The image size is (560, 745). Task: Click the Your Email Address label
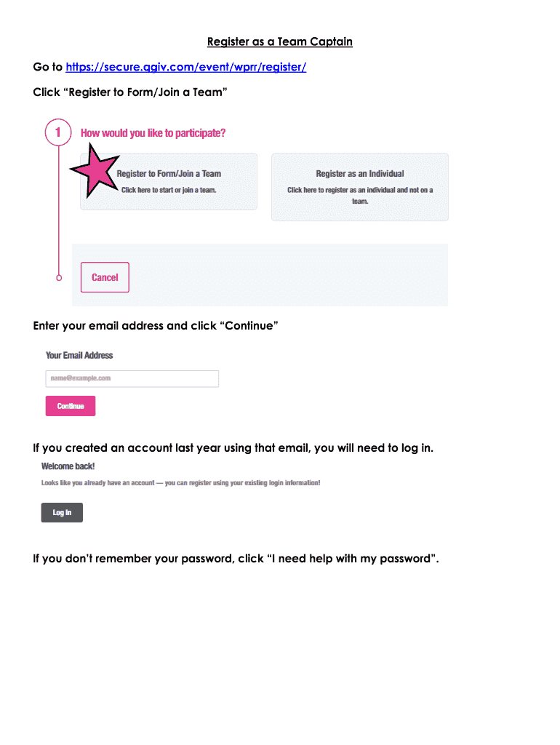[x=79, y=355]
